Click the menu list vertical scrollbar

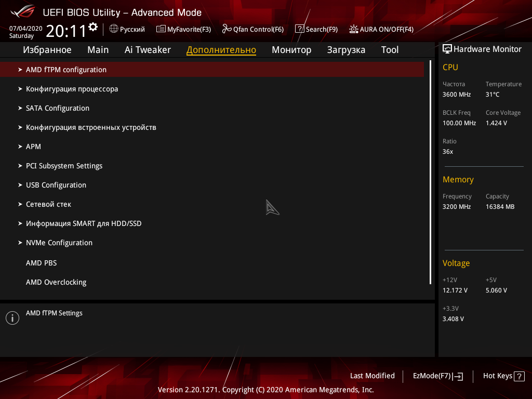[x=430, y=172]
